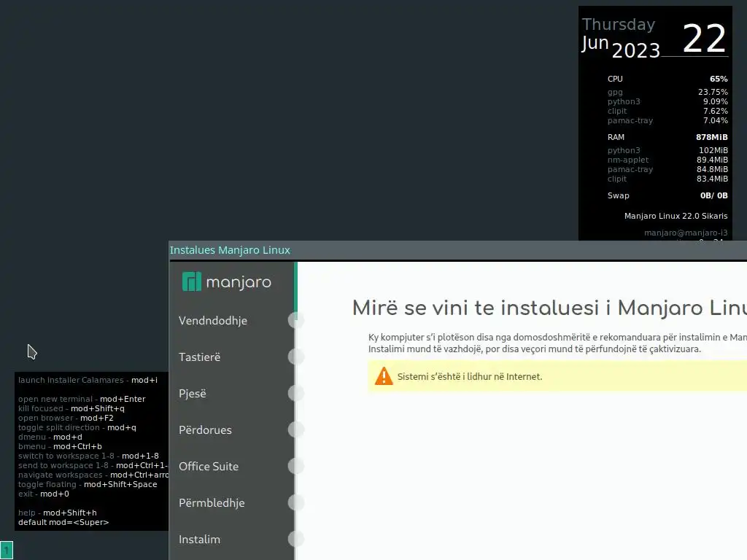747x560 pixels.
Task: Click 'bmenu - mod+Ctrl+b' hint
Action: click(60, 447)
